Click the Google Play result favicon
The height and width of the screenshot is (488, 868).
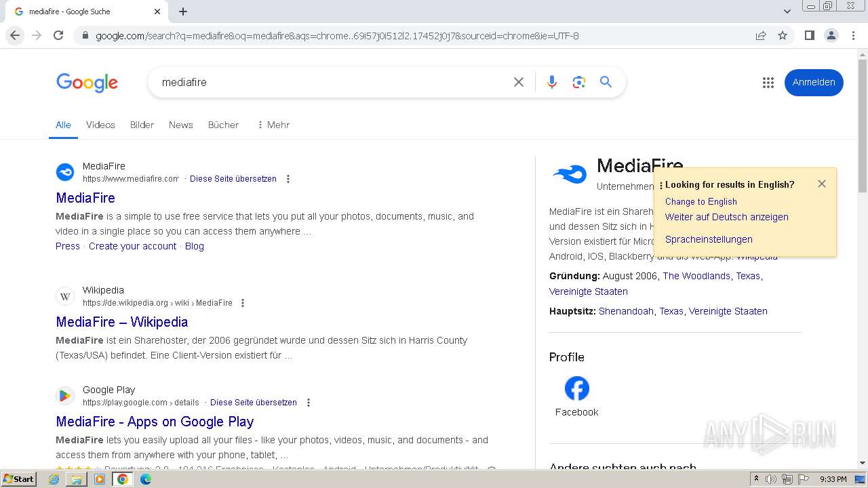(x=65, y=396)
